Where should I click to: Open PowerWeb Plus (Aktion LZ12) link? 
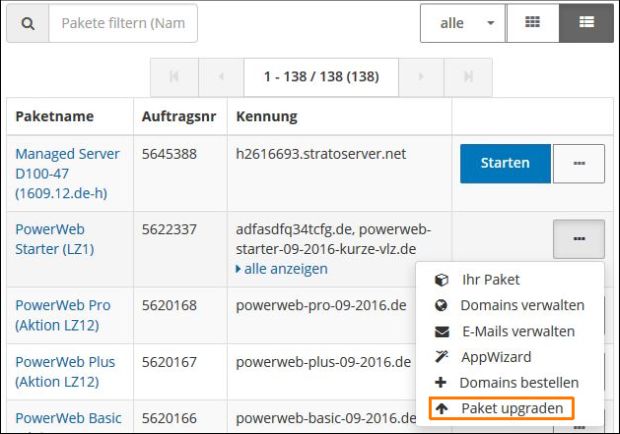point(65,372)
